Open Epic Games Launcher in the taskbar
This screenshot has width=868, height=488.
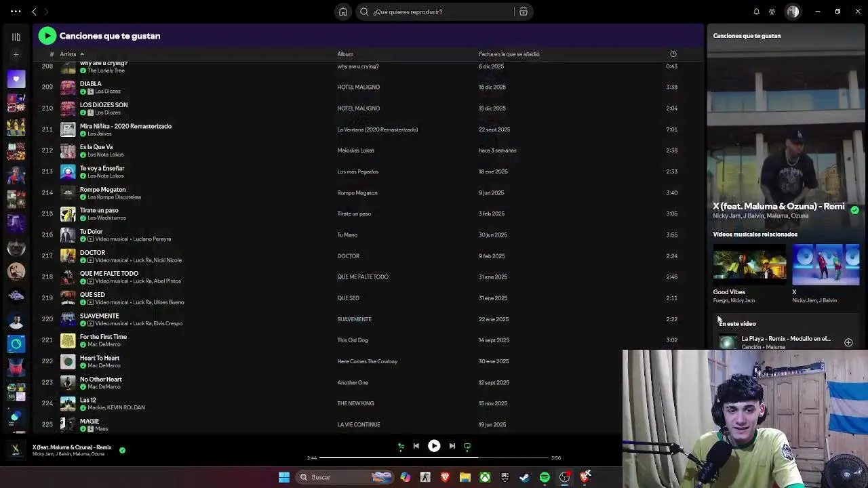coord(505,477)
